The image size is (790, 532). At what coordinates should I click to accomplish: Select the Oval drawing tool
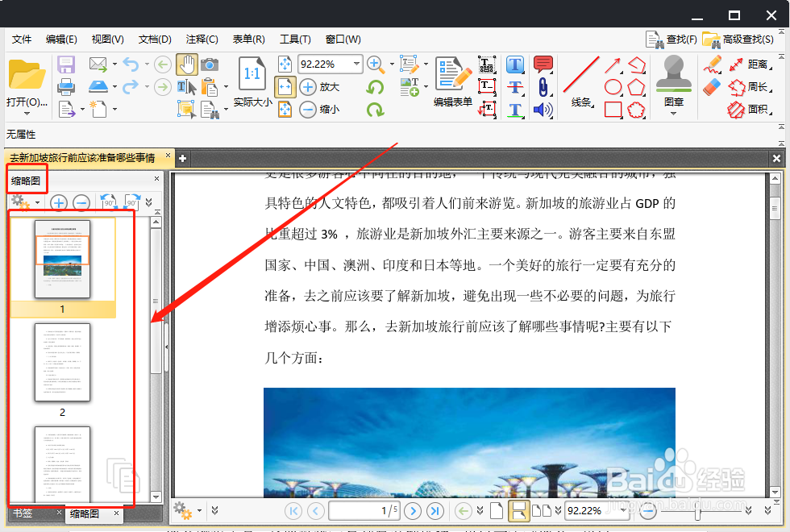coord(613,87)
